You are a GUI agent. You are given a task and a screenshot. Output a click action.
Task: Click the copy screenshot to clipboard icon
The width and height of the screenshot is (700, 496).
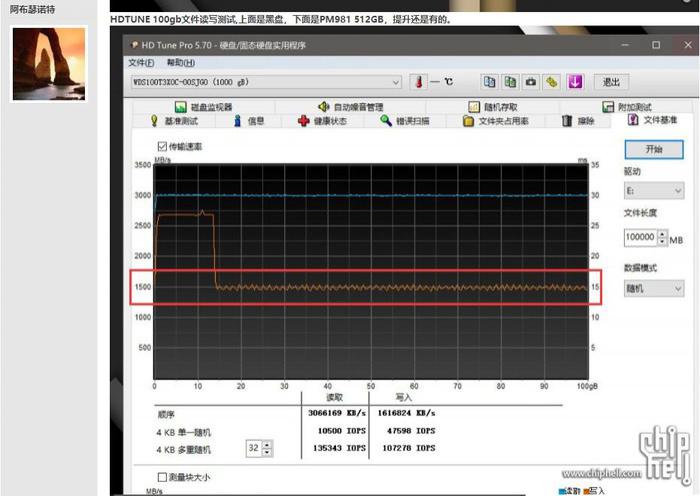[x=510, y=82]
